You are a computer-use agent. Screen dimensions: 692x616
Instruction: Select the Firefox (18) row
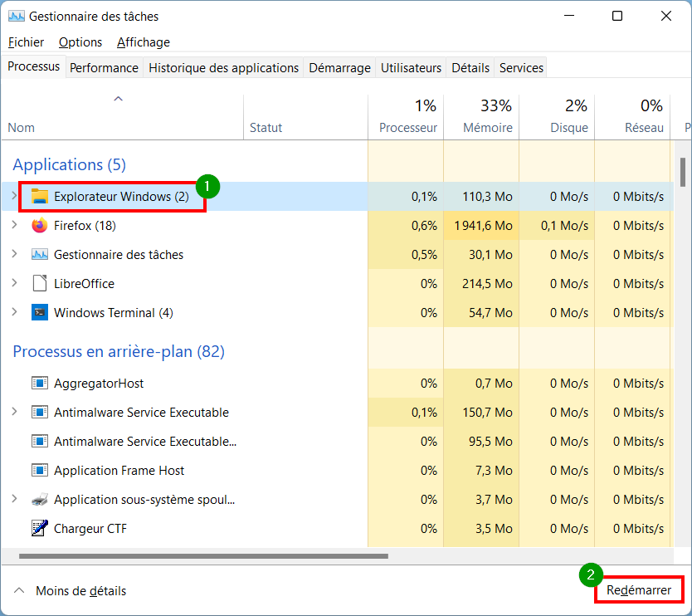coord(338,225)
